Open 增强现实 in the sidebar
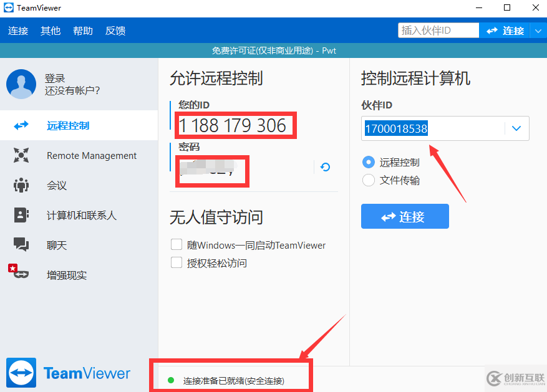 (x=79, y=275)
